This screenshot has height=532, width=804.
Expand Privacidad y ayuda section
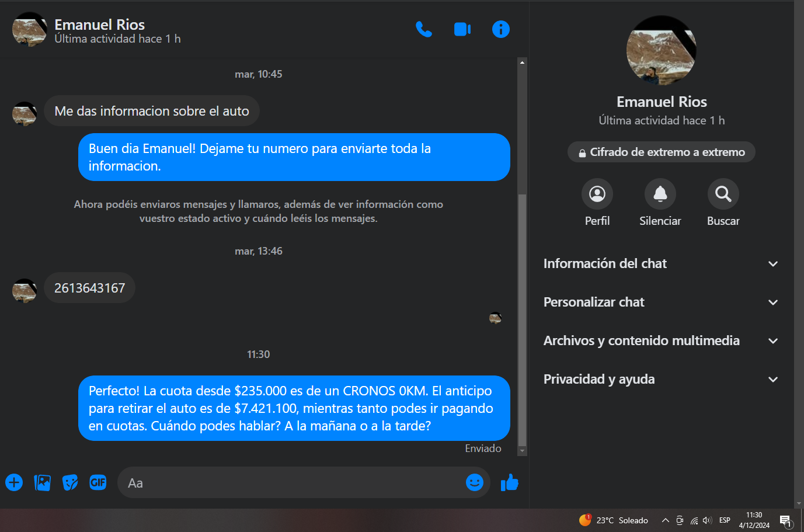tap(661, 380)
